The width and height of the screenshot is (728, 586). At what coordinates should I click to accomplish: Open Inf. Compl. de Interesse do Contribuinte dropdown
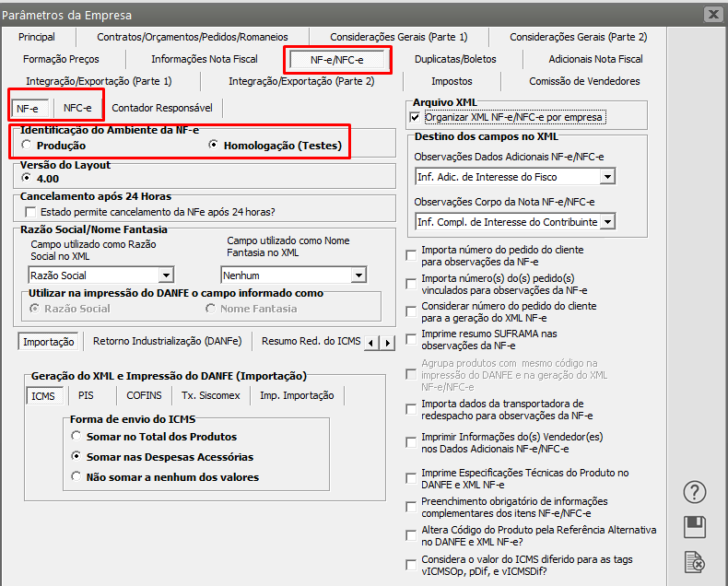click(x=607, y=222)
